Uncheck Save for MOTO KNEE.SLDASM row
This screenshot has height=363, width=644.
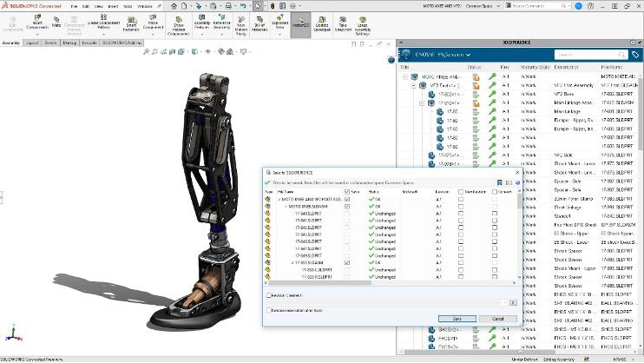[x=347, y=207]
